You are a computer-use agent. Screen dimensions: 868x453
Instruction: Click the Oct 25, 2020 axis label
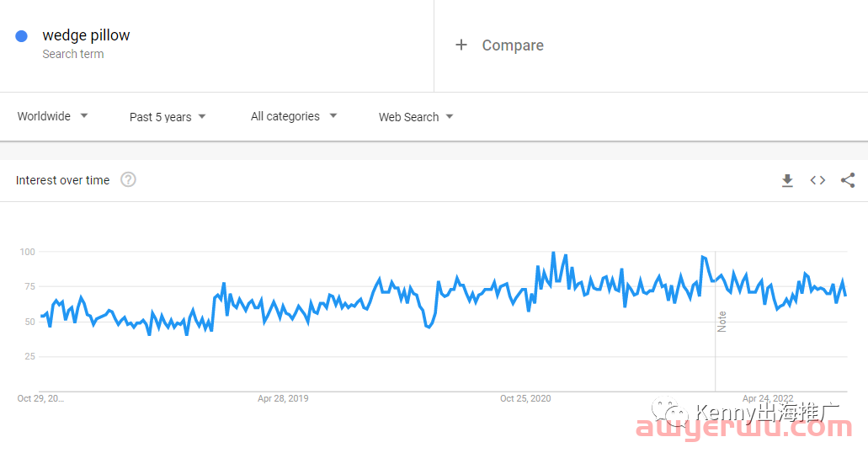(x=525, y=399)
